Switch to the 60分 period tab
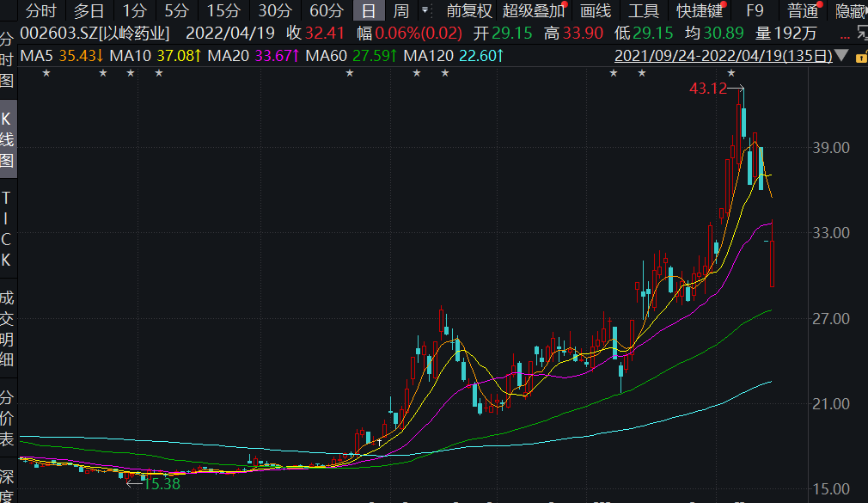868x503 pixels. pos(326,11)
